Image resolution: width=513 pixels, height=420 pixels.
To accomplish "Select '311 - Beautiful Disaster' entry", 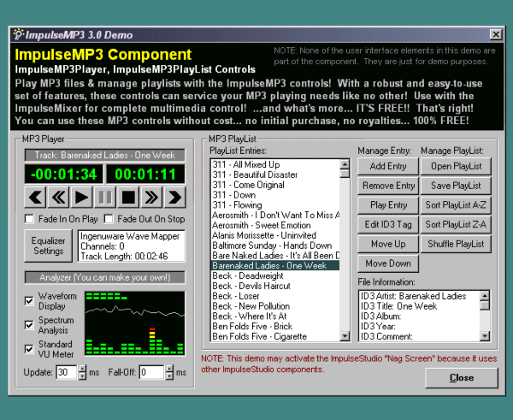I will pos(274,175).
